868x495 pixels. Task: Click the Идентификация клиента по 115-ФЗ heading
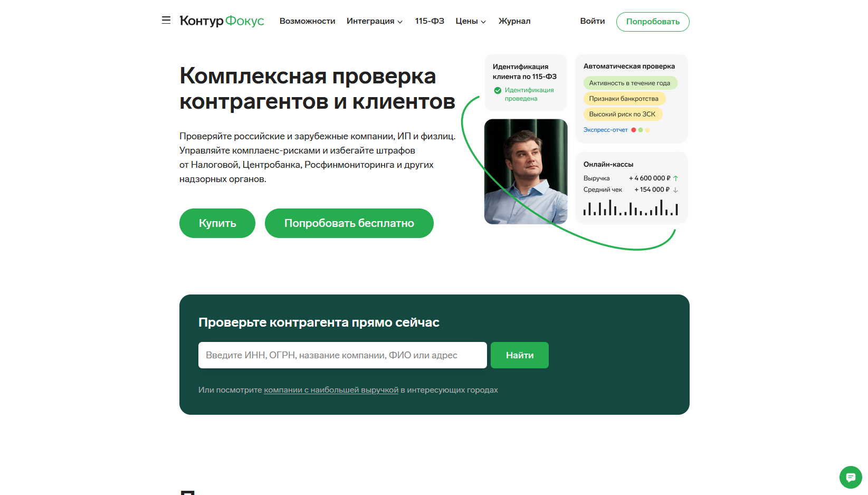[524, 72]
